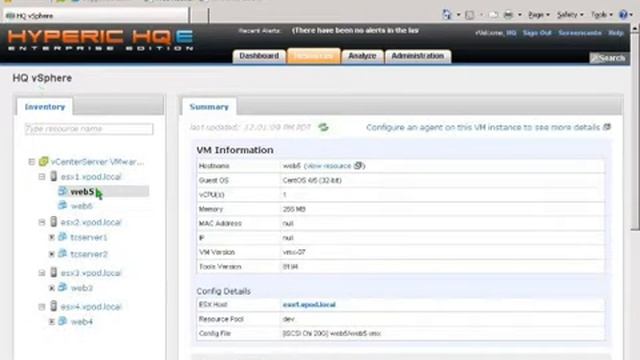Select esx2.vpod.local host

click(x=91, y=222)
